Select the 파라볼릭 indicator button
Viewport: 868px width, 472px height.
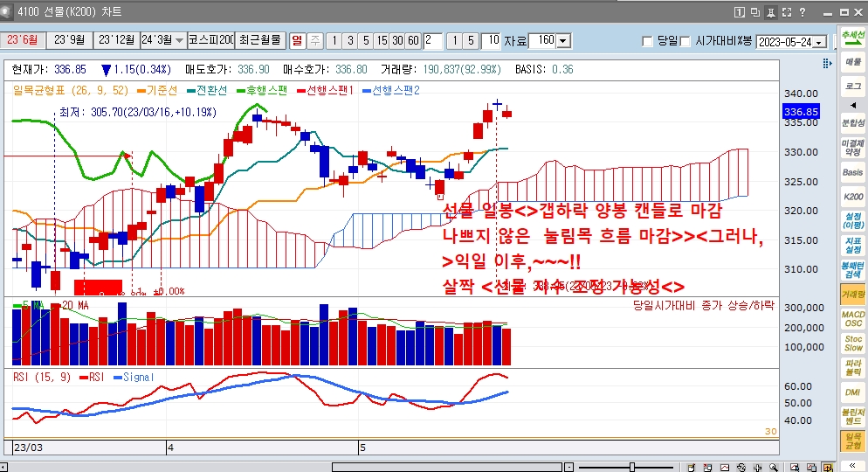(x=853, y=367)
